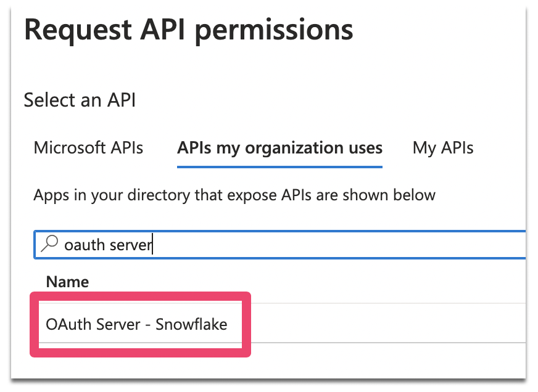Screen dimensions: 538x392
Task: Click the oauth server search input field
Action: pos(247,244)
